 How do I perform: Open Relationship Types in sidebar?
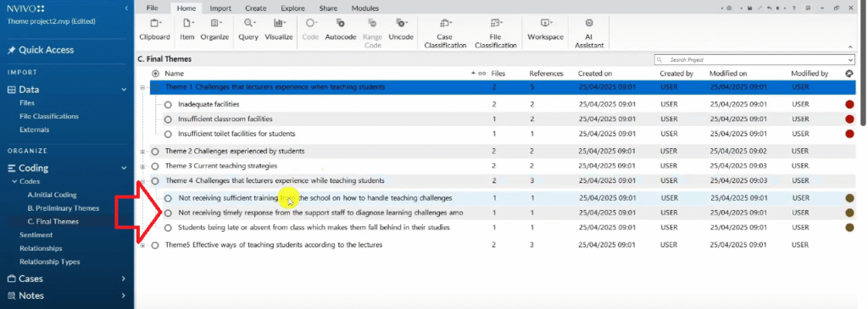pyautogui.click(x=50, y=262)
